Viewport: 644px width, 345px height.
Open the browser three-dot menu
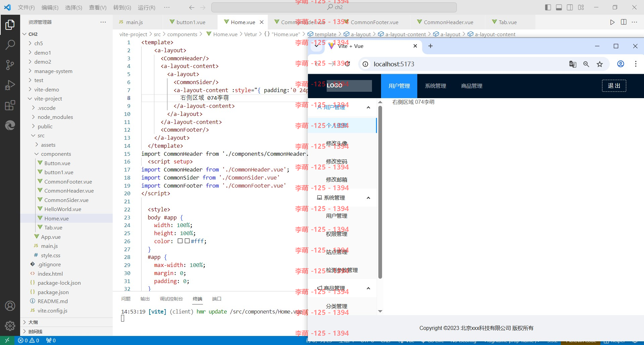click(x=636, y=64)
